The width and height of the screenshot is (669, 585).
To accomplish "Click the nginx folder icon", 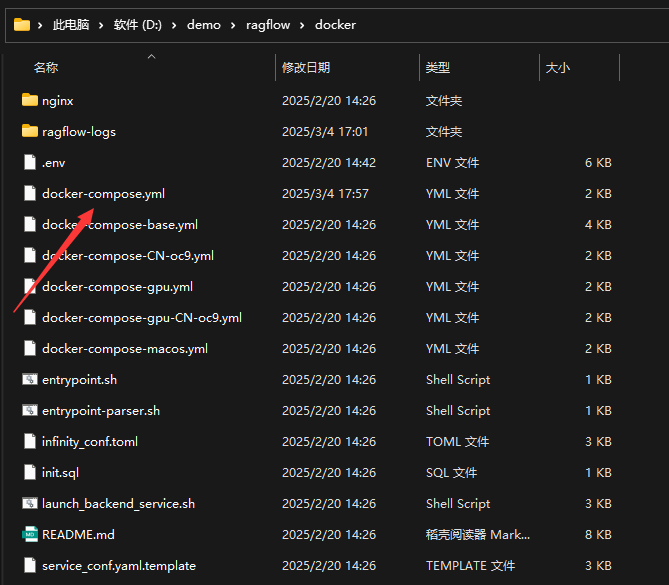I will tap(29, 100).
